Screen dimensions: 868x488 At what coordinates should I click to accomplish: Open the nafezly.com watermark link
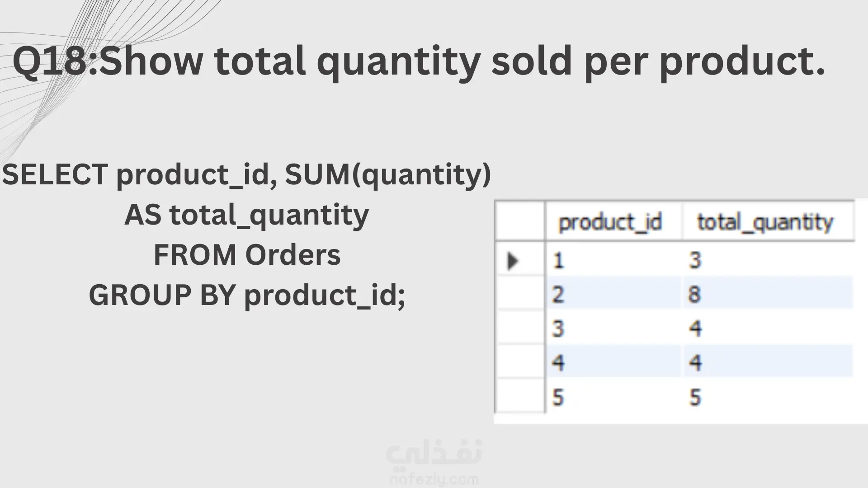click(433, 479)
